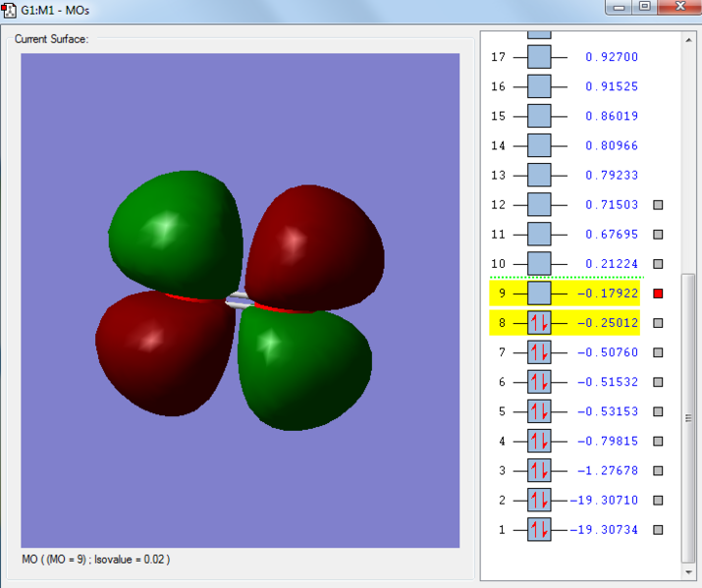Click energy value -0.25012
The width and height of the screenshot is (702, 588).
point(608,323)
